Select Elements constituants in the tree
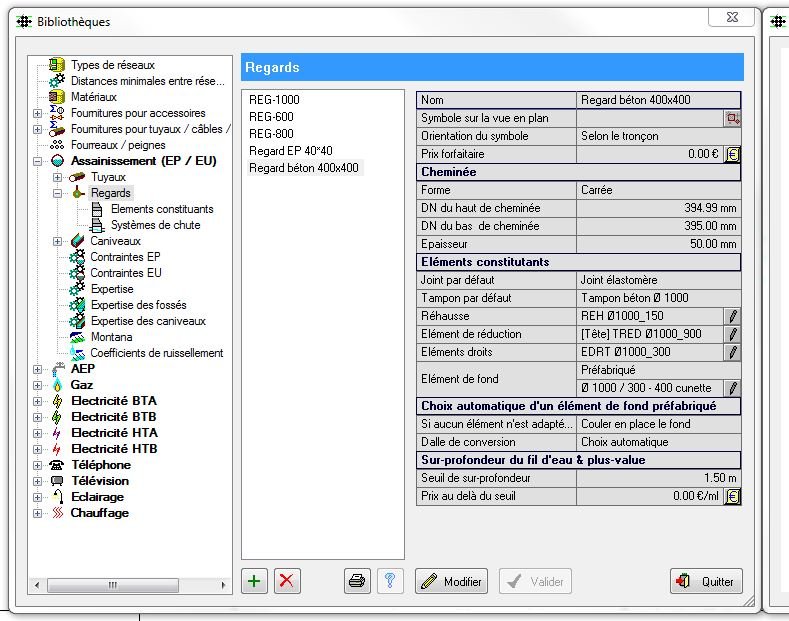 coord(162,209)
